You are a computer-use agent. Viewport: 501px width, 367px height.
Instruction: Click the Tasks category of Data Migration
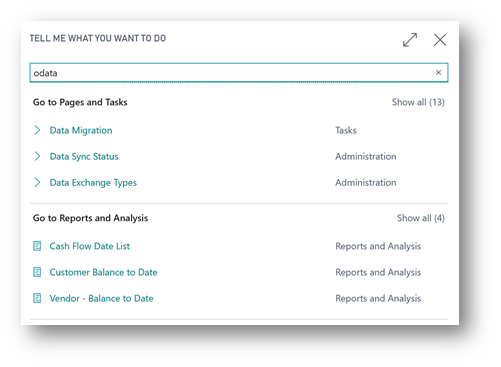[x=346, y=130]
